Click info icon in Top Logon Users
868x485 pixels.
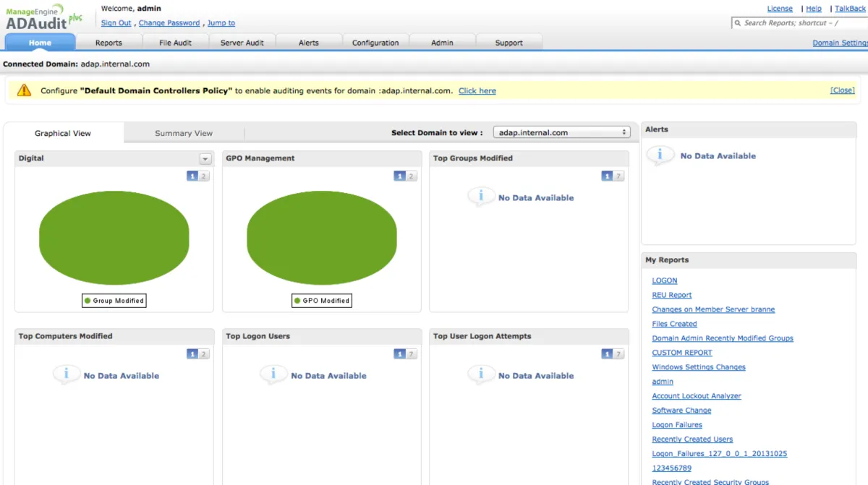coord(273,374)
